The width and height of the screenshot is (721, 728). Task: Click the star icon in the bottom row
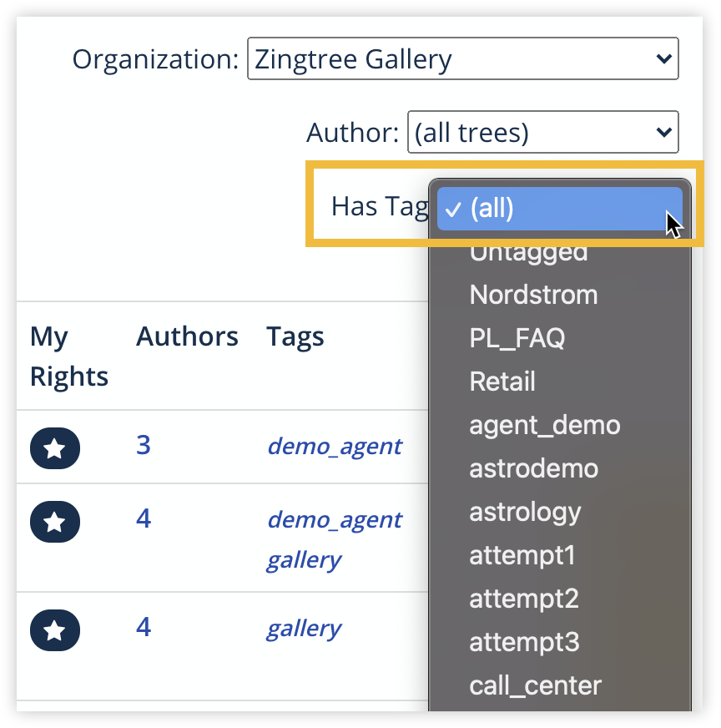(x=54, y=630)
